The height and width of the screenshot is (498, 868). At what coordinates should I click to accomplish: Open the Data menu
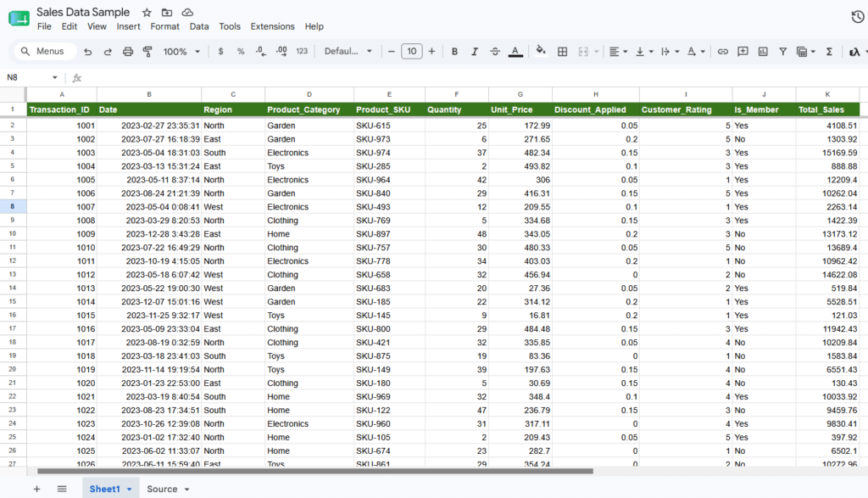199,26
